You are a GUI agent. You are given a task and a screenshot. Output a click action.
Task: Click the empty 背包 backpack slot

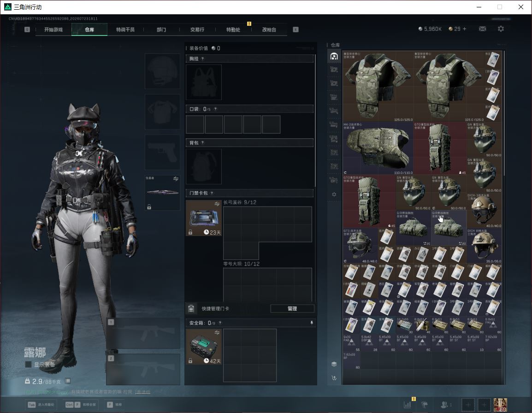pyautogui.click(x=204, y=166)
